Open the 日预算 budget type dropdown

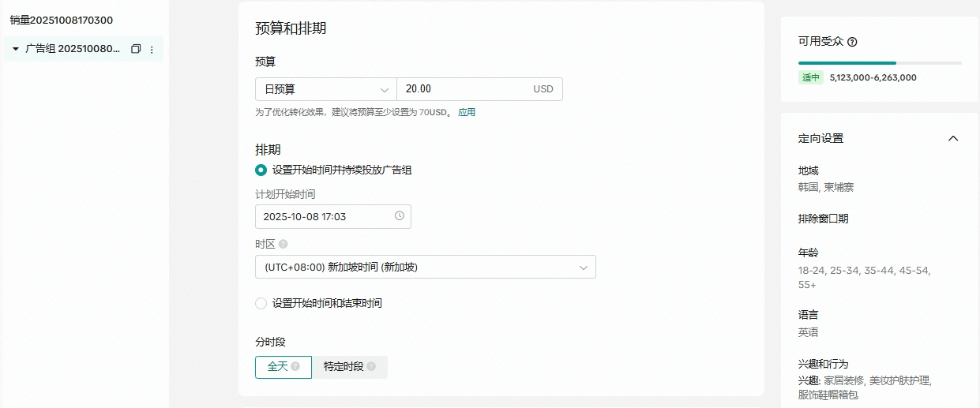(325, 89)
